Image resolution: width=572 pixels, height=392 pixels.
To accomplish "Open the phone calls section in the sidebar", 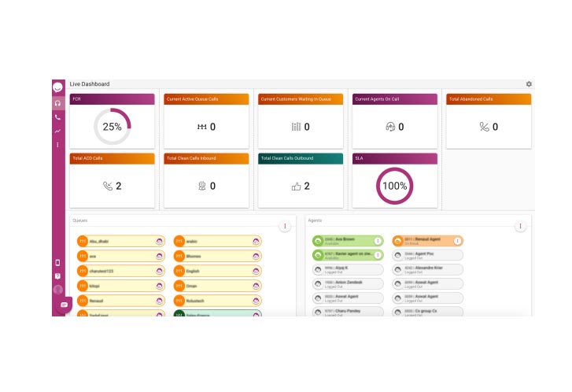I will (57, 117).
